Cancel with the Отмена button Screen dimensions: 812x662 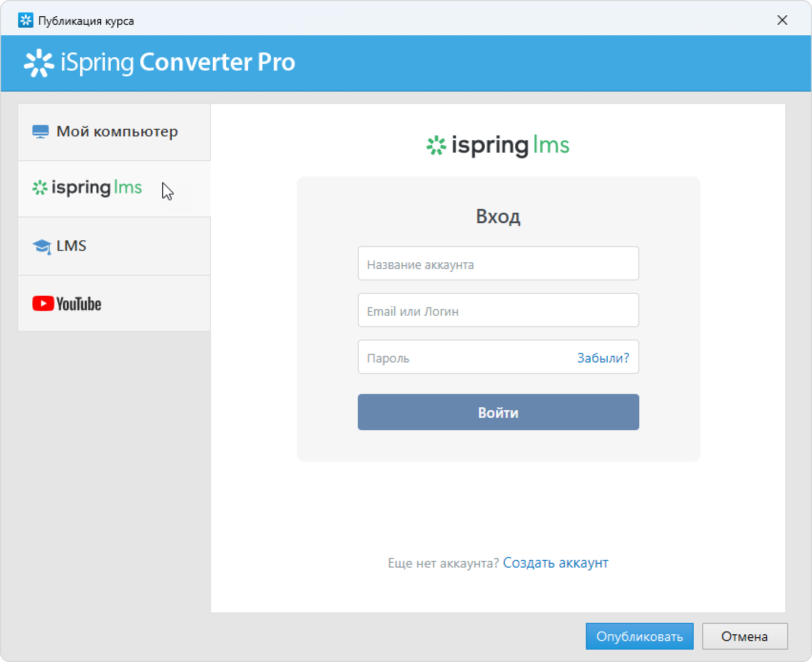745,636
